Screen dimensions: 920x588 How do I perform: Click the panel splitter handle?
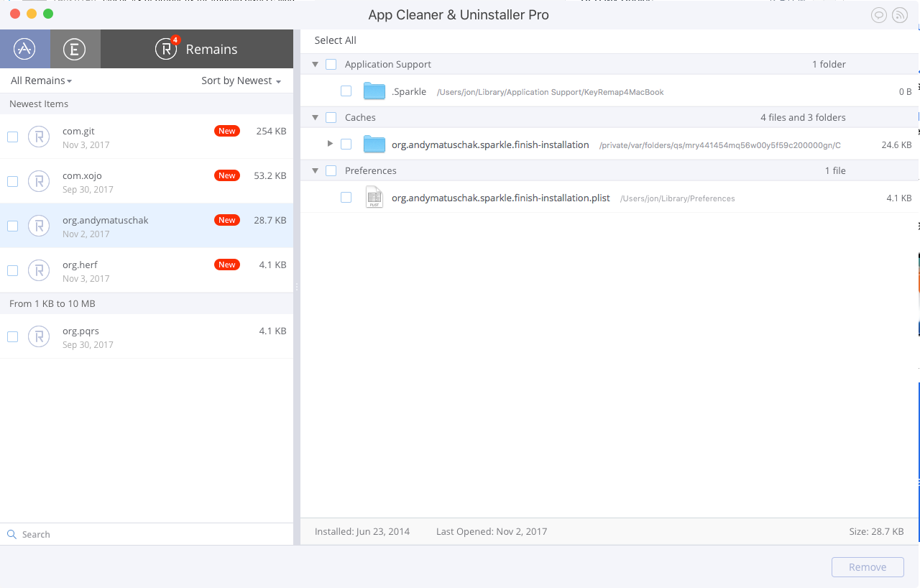pos(296,286)
